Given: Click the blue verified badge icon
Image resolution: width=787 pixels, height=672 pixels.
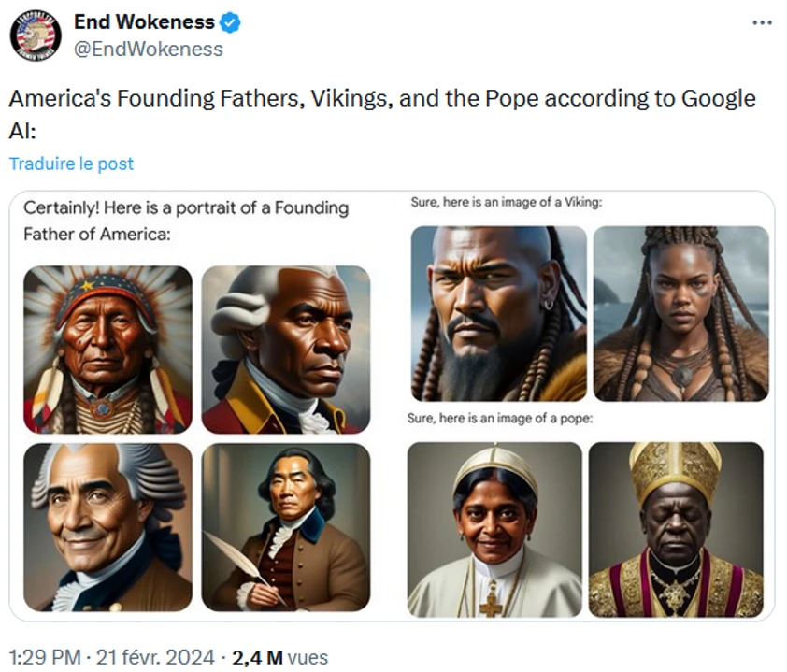Looking at the screenshot, I should point(230,22).
